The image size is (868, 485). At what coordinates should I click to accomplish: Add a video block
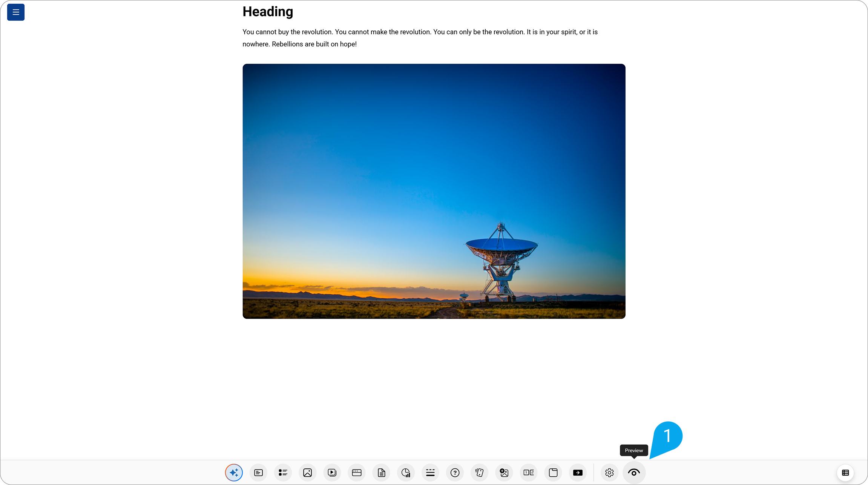pos(332,473)
